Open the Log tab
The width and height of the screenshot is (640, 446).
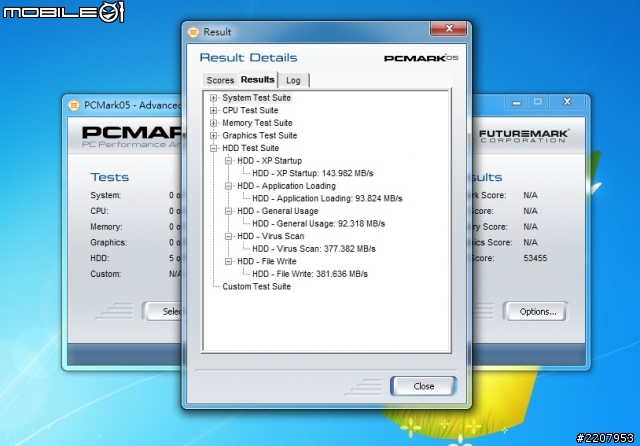293,80
